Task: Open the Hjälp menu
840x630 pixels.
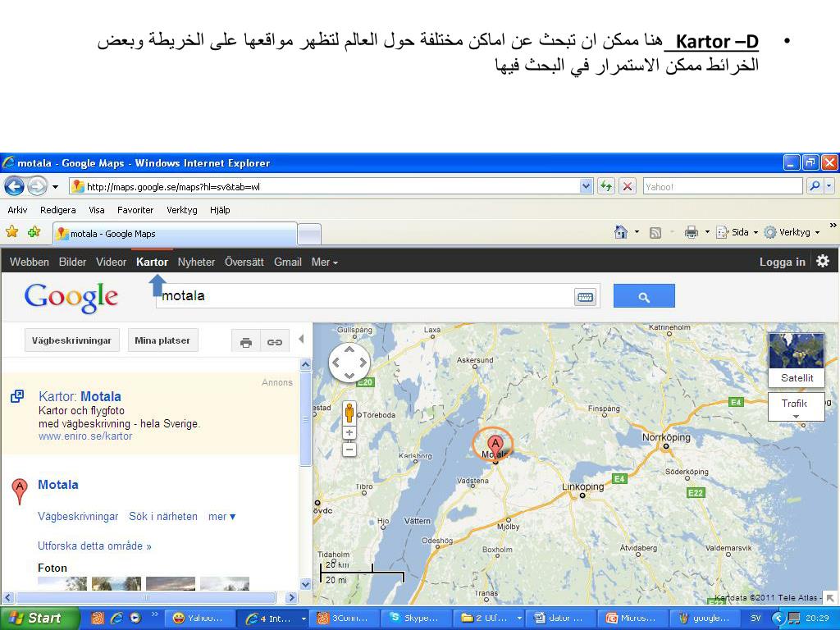Action: click(x=220, y=210)
